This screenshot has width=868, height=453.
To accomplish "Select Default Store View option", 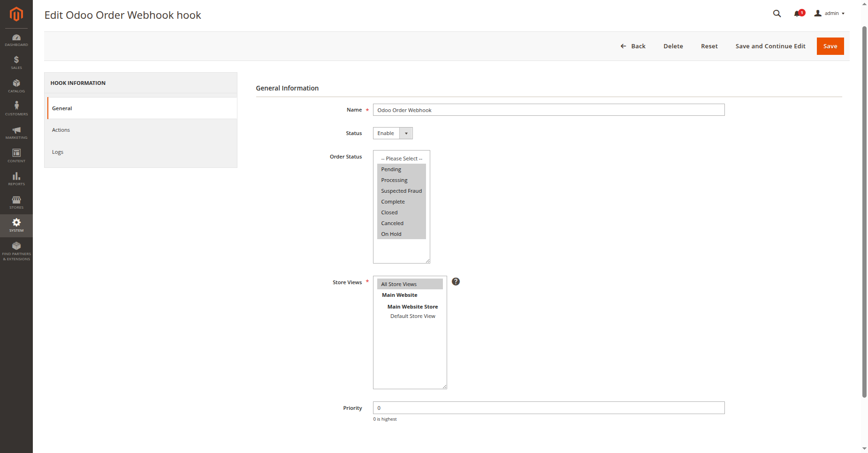I will point(412,316).
